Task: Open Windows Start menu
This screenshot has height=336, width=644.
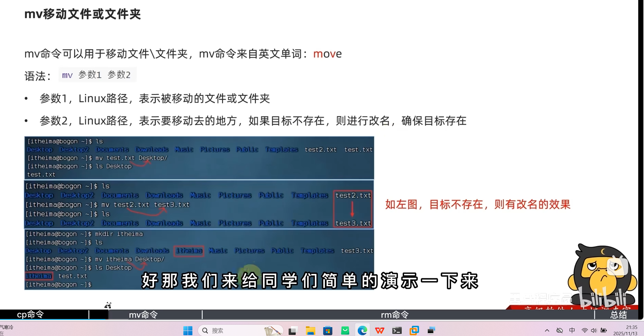Action: point(188,331)
